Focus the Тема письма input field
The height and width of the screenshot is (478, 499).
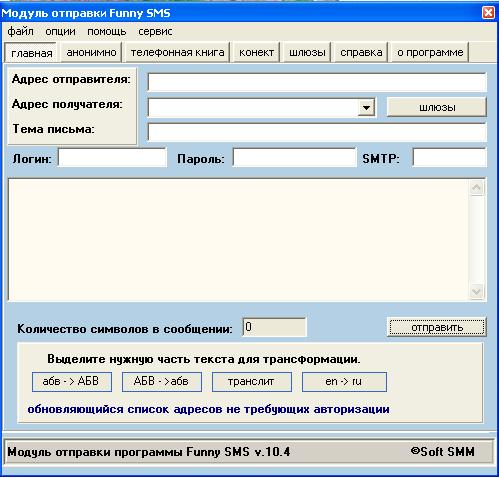click(x=317, y=132)
